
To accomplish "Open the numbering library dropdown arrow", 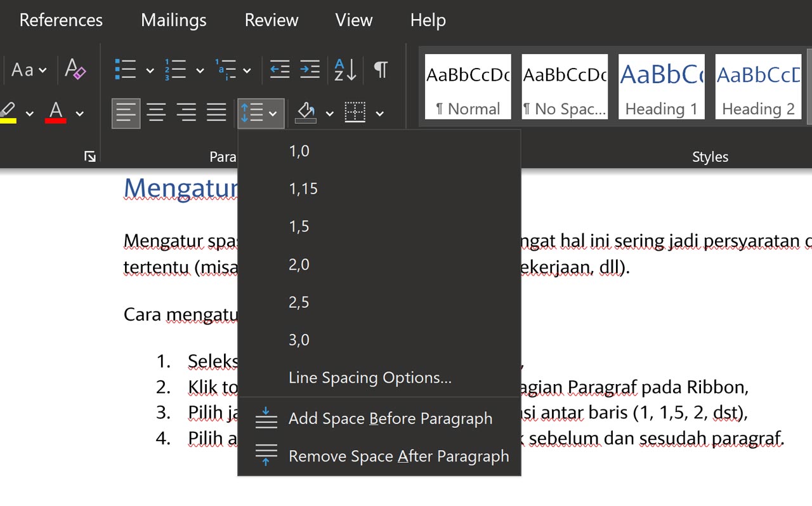I will (x=199, y=70).
